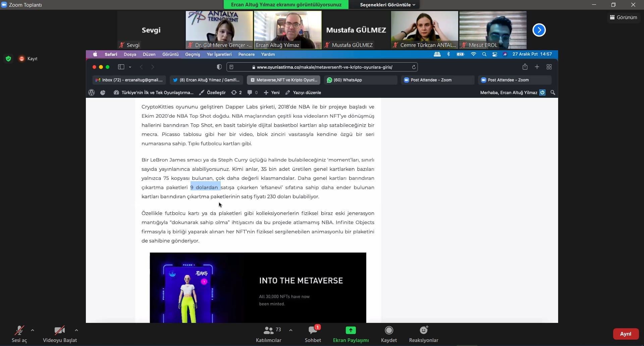Show Safari tab overview grid
Image resolution: width=644 pixels, height=346 pixels.
point(549,67)
